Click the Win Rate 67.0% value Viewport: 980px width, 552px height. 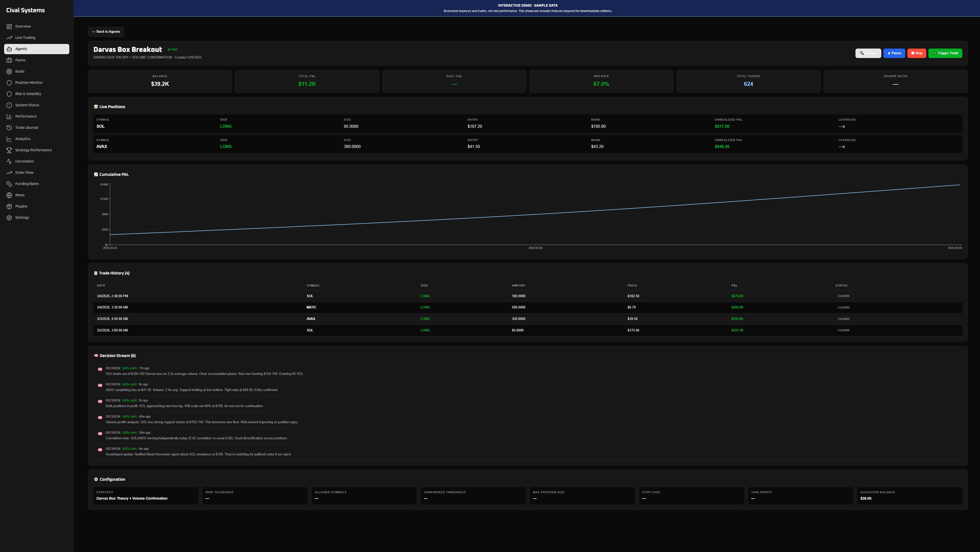[601, 84]
